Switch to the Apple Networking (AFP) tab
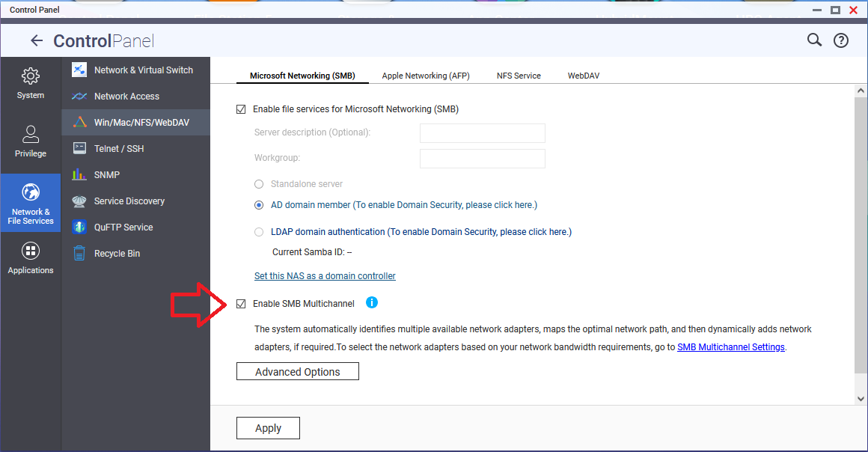The height and width of the screenshot is (452, 868). tap(425, 76)
